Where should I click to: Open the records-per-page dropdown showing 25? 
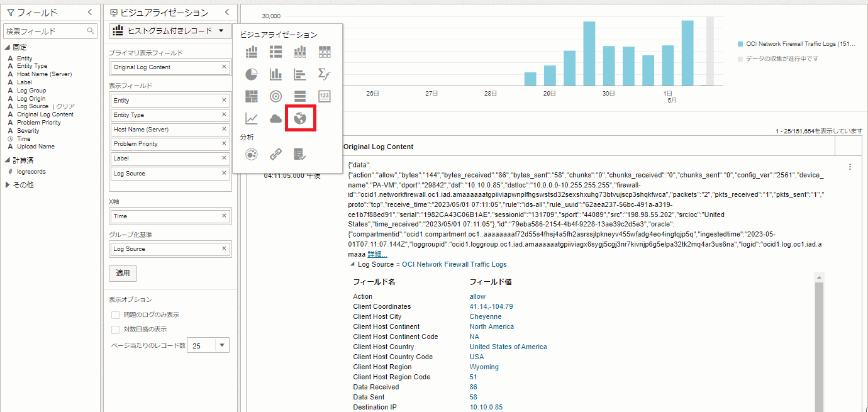tap(222, 345)
